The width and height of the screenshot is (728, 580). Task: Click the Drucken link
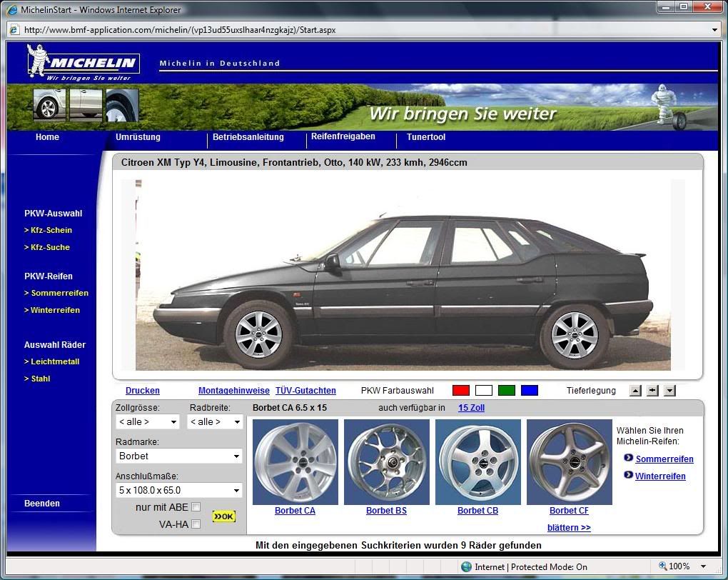(143, 391)
